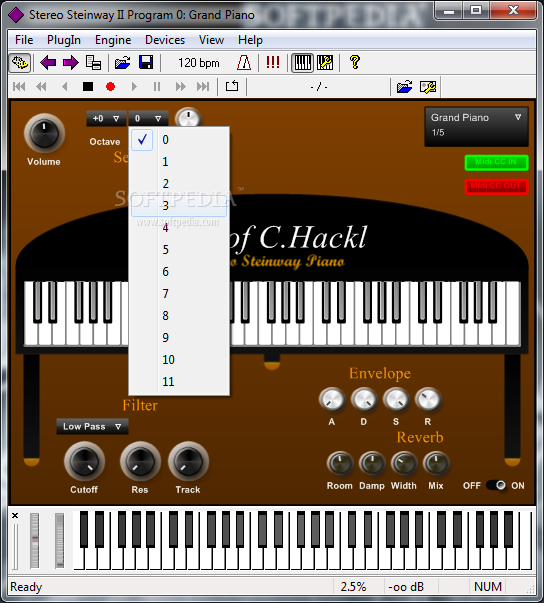Choose option 11 at list bottom
This screenshot has width=544, height=603.
pyautogui.click(x=179, y=381)
